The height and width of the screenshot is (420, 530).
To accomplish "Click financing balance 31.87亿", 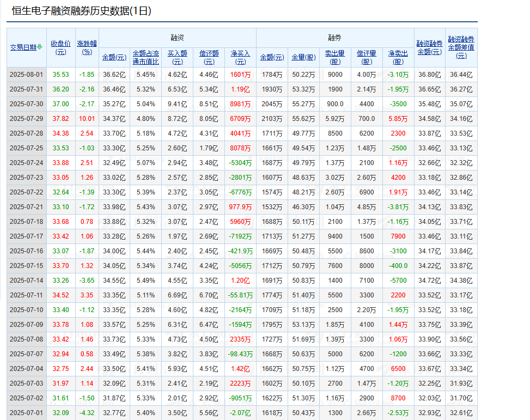I will tap(114, 398).
